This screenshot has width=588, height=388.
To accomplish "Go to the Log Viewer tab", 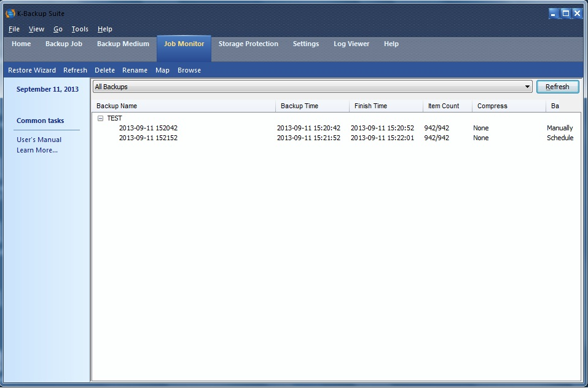I will 351,44.
